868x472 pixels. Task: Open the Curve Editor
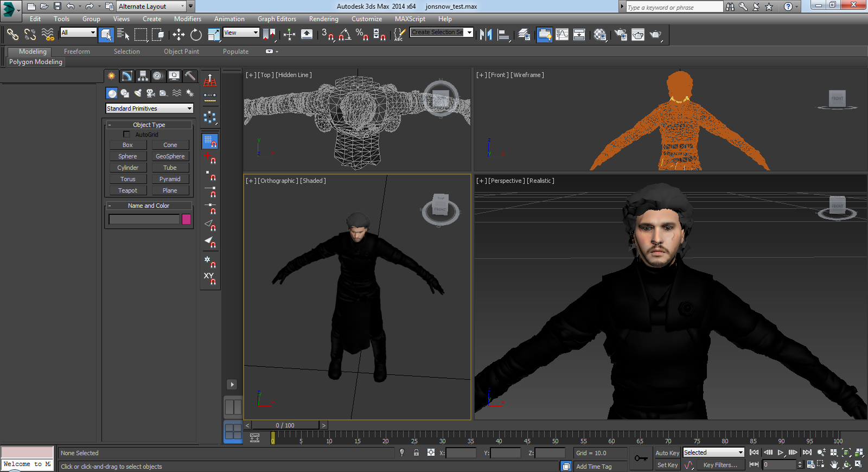click(562, 35)
